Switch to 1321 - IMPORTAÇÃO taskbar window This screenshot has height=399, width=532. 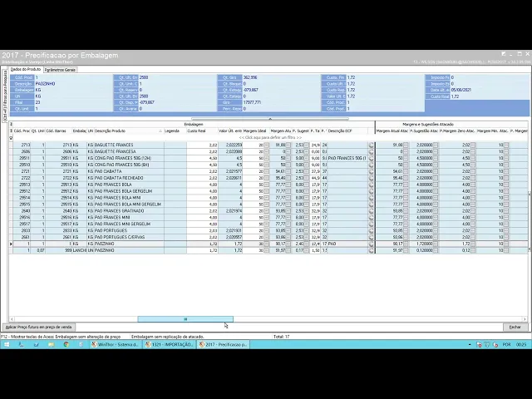[x=170, y=344]
